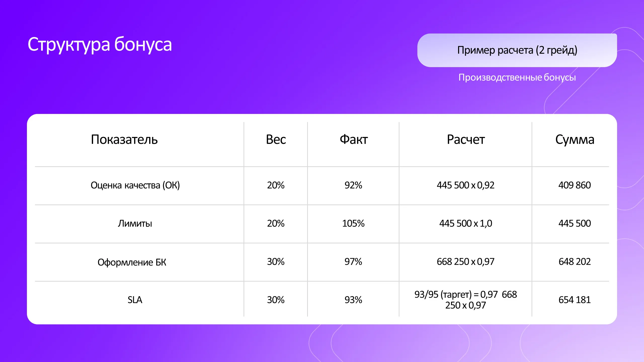Select the SLA target calculation "93/95 (таргет)" cell

point(465,300)
